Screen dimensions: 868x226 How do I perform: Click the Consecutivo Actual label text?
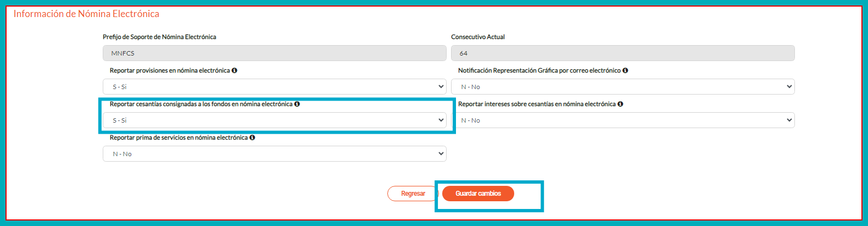[477, 37]
